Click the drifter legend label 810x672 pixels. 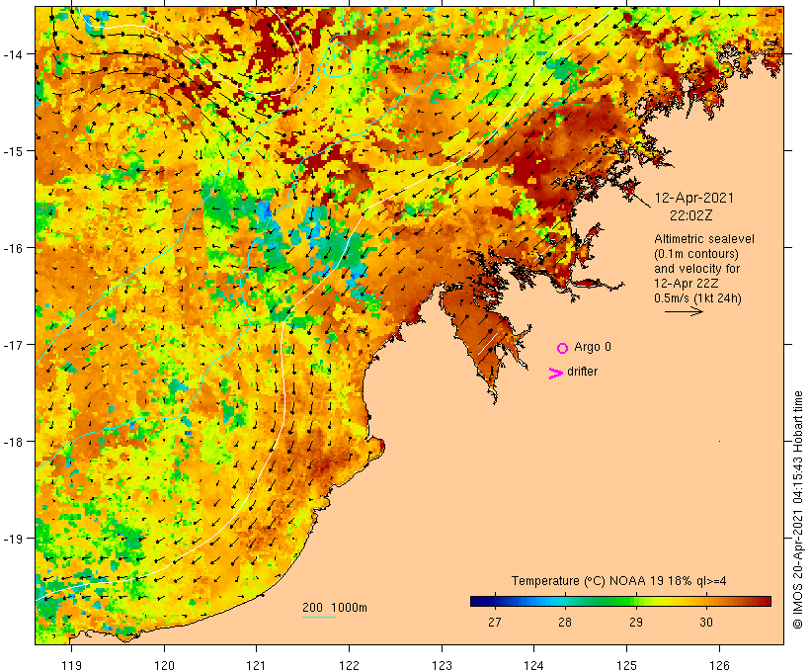[x=582, y=372]
